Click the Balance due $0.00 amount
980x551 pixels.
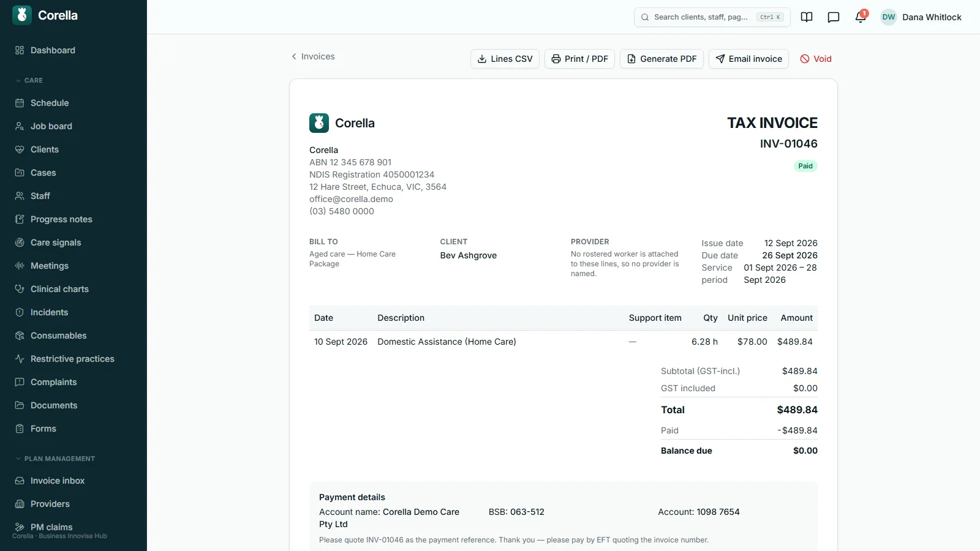(x=805, y=451)
